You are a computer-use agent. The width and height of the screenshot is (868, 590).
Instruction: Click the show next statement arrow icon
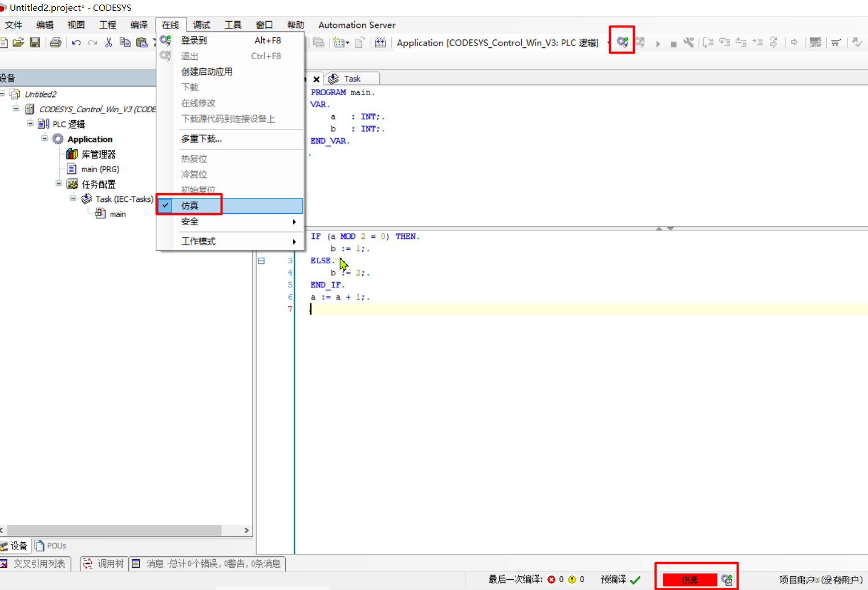(x=794, y=42)
